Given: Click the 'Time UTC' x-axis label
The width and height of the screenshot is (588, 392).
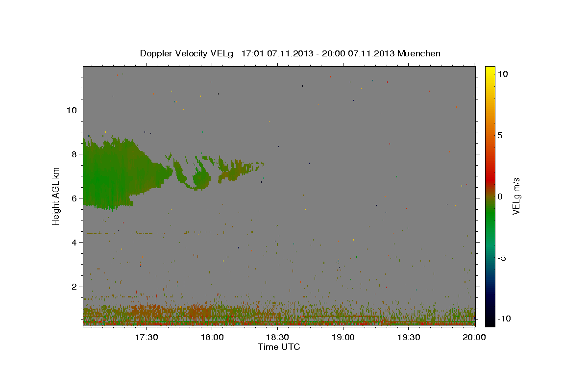Looking at the screenshot, I should (279, 347).
